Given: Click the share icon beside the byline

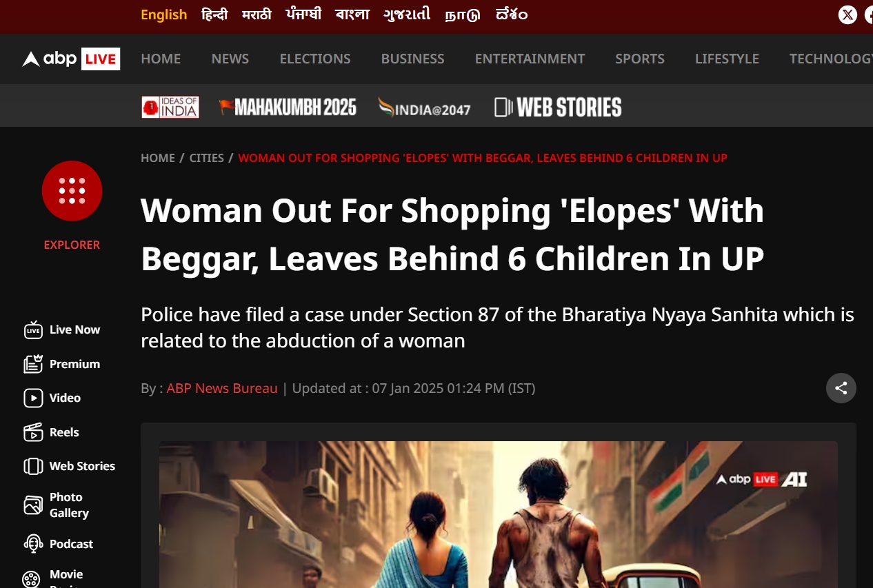Looking at the screenshot, I should point(841,388).
